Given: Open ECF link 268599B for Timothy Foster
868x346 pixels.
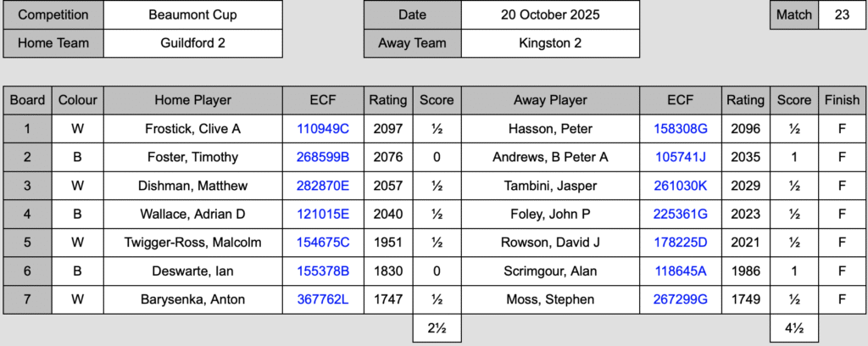Looking at the screenshot, I should pos(323,157).
